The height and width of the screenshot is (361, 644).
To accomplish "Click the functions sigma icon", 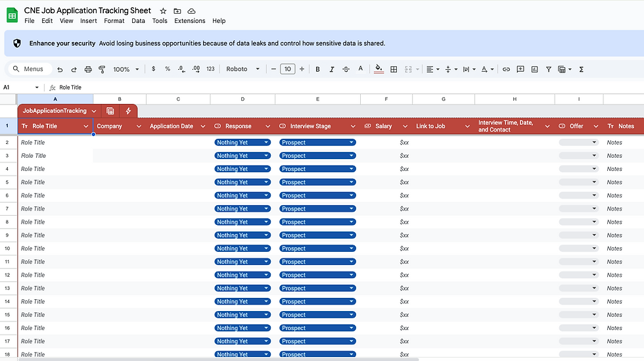I will tap(581, 69).
